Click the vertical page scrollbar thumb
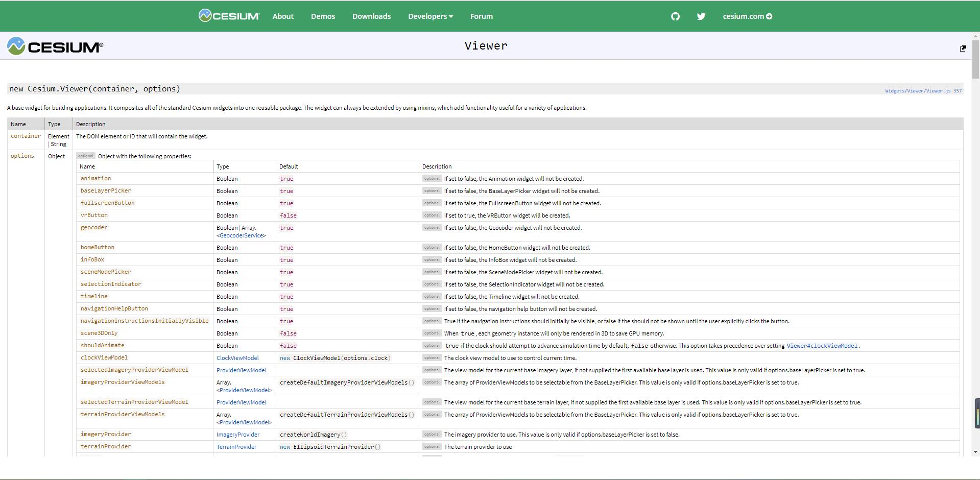 point(976,59)
